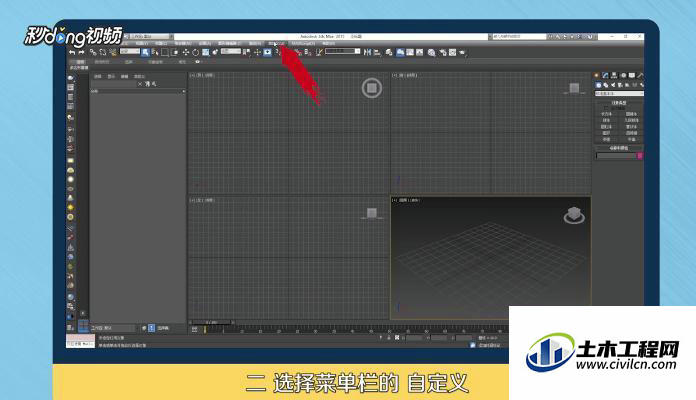Screen dimensions: 696x400
Task: Open the standard primitives category dropdown
Action: pos(619,94)
